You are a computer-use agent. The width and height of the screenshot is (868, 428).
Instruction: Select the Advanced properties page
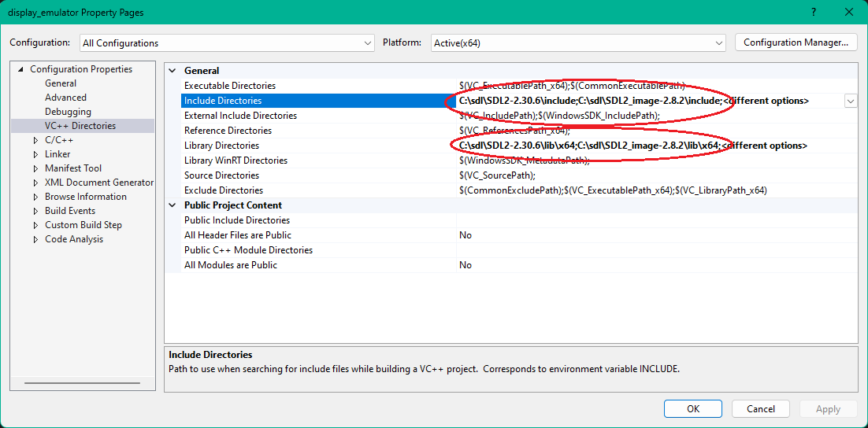point(65,98)
